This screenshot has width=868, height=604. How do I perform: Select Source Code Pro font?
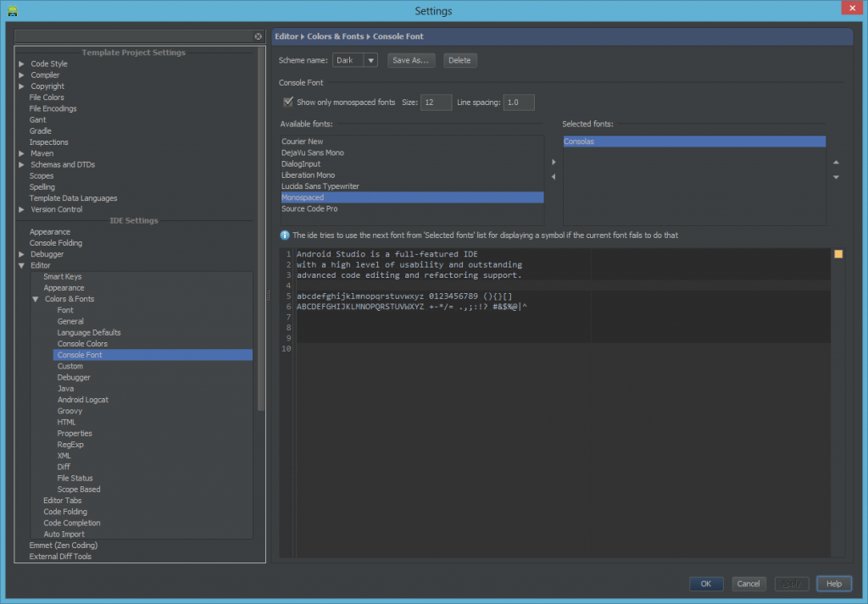(413, 209)
